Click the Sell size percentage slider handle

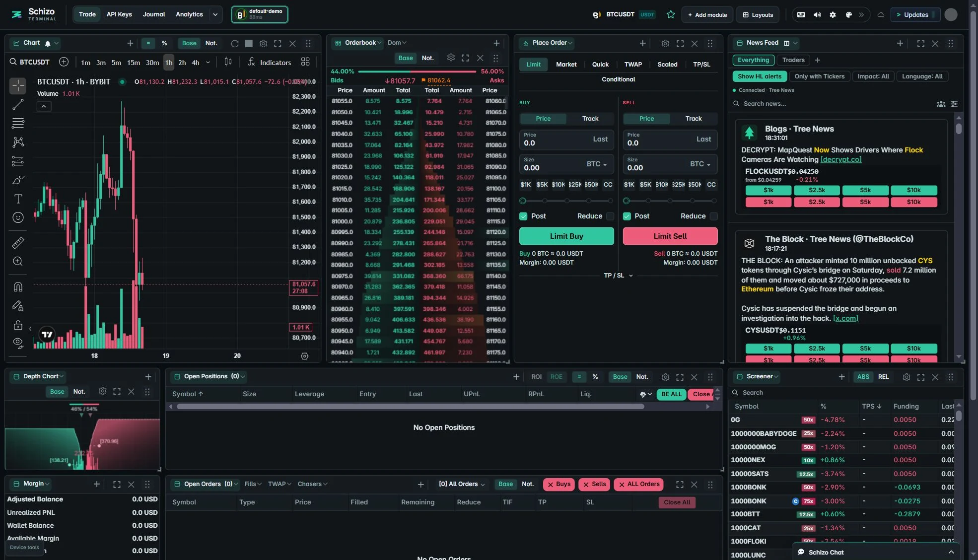coord(626,201)
